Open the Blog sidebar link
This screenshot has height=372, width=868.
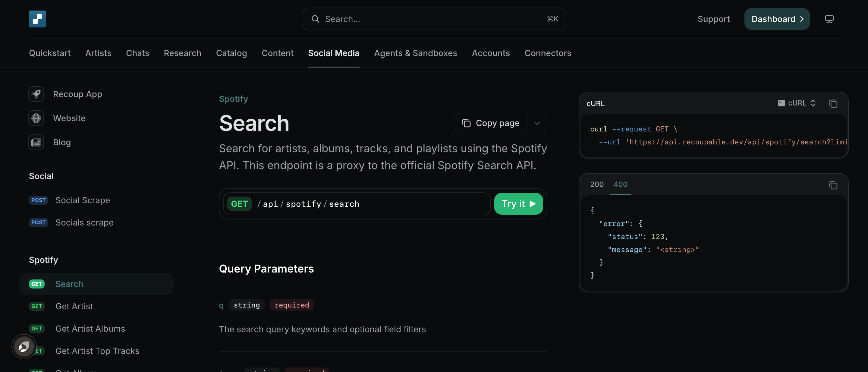point(62,143)
